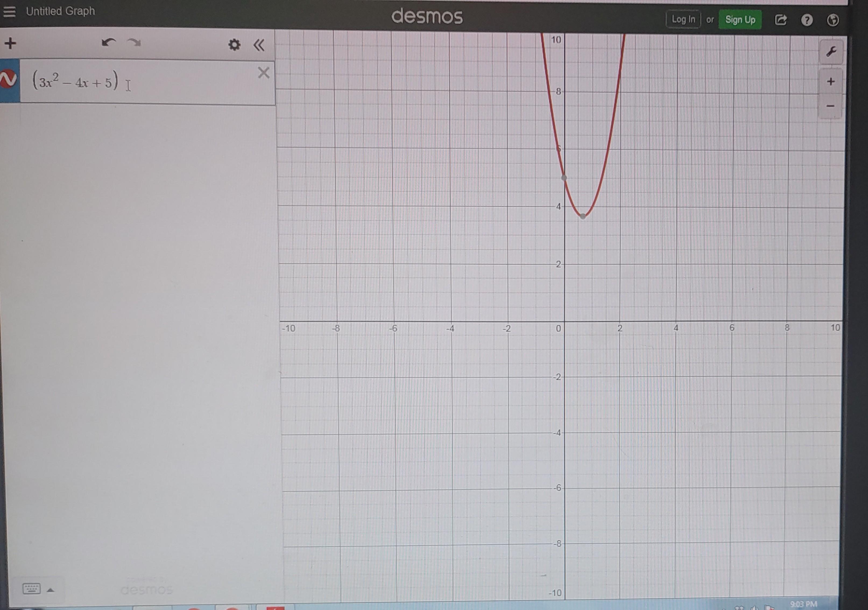This screenshot has width=868, height=610.
Task: Zoom out on the graph
Action: click(x=830, y=106)
